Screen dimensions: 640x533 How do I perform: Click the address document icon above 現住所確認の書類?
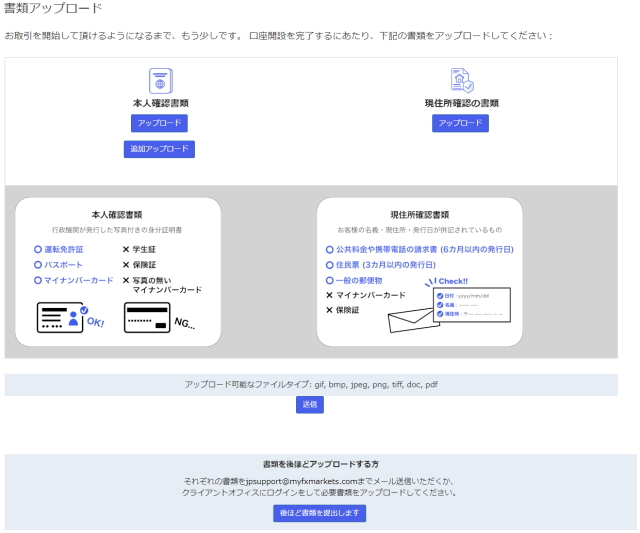point(461,81)
